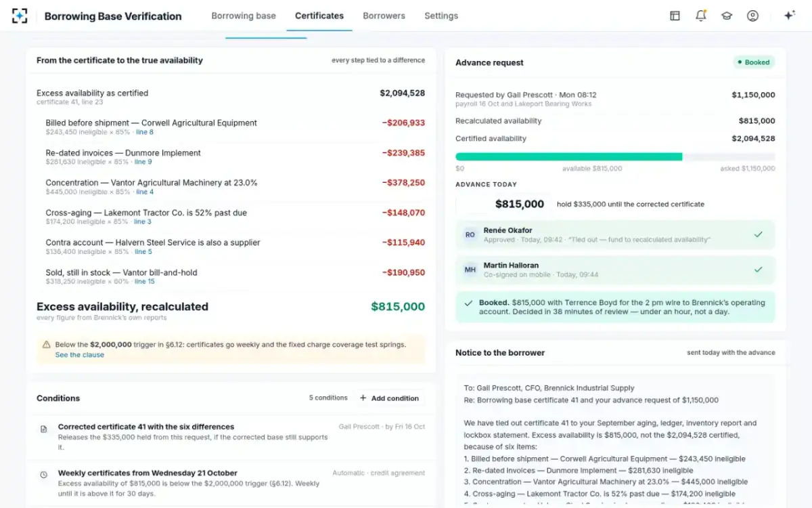Click Add condition button
This screenshot has width=812, height=508.
point(390,398)
